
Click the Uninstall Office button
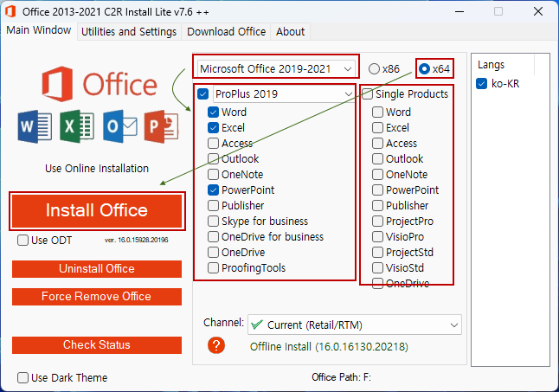point(97,269)
